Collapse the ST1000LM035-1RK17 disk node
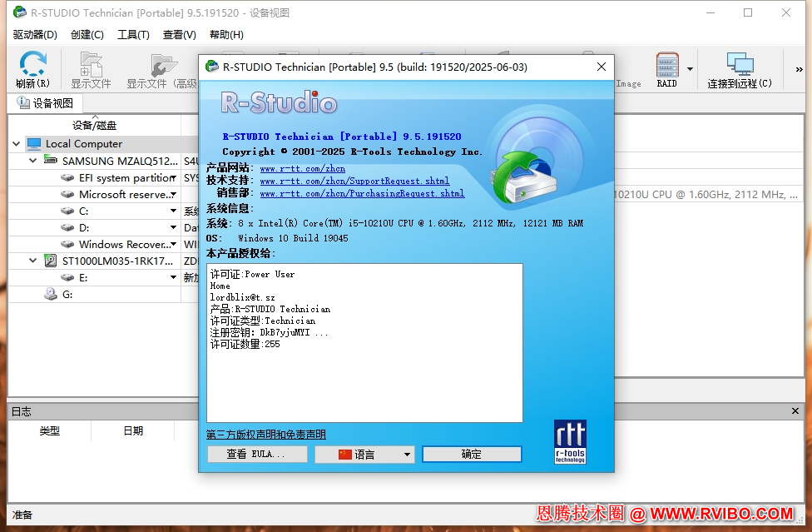 (32, 261)
